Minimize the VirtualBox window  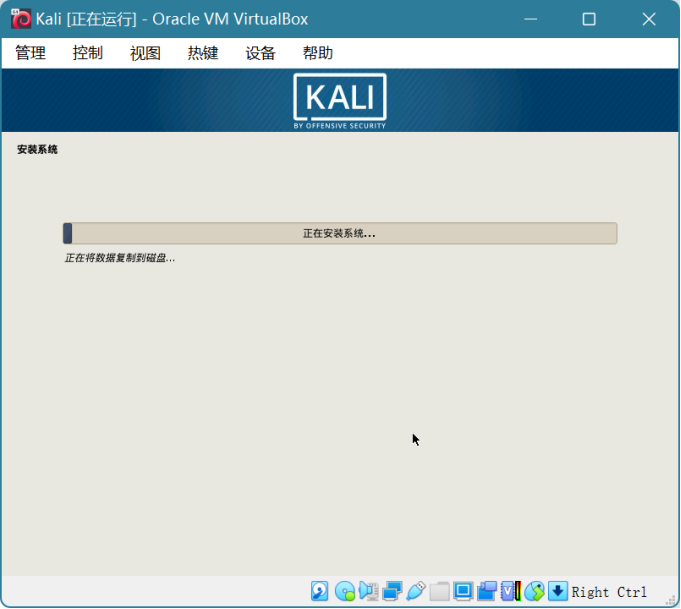click(531, 19)
